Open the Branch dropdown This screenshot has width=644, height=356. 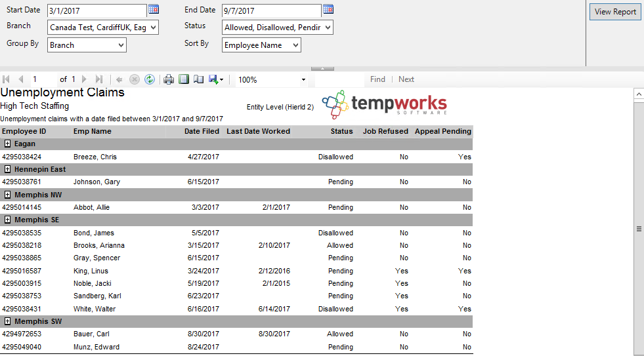coord(103,28)
